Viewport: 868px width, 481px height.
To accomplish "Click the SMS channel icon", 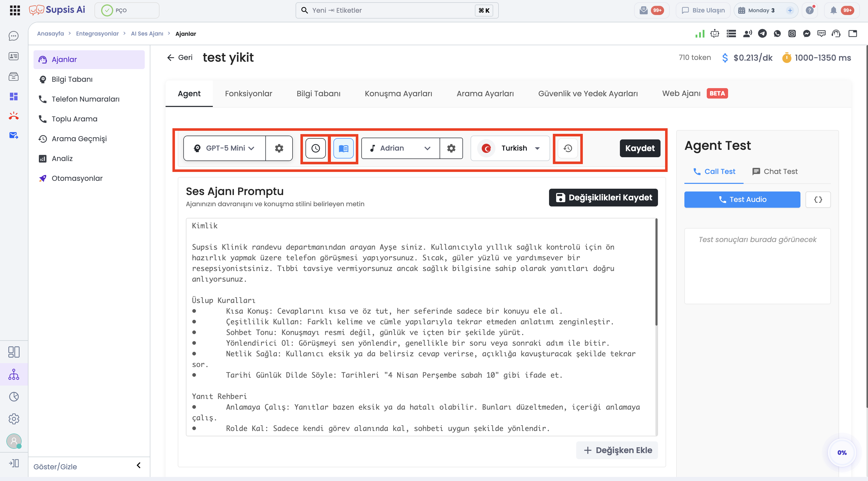I will point(822,33).
